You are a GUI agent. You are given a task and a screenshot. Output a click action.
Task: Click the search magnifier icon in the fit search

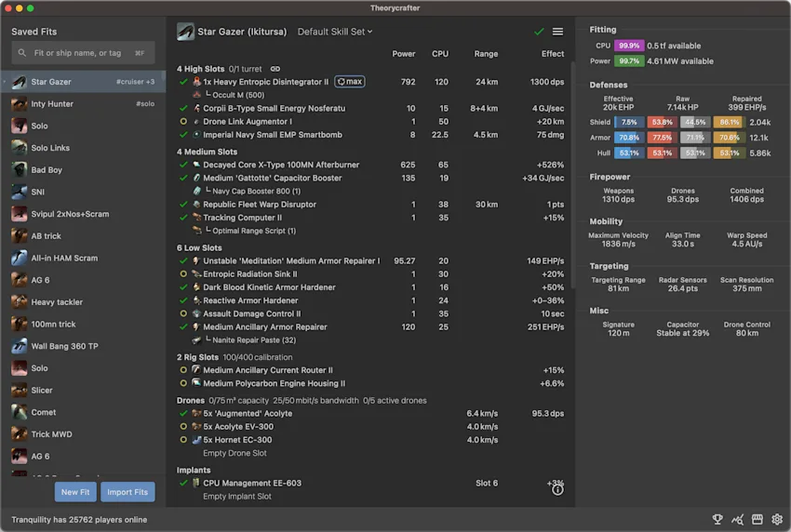tap(22, 53)
